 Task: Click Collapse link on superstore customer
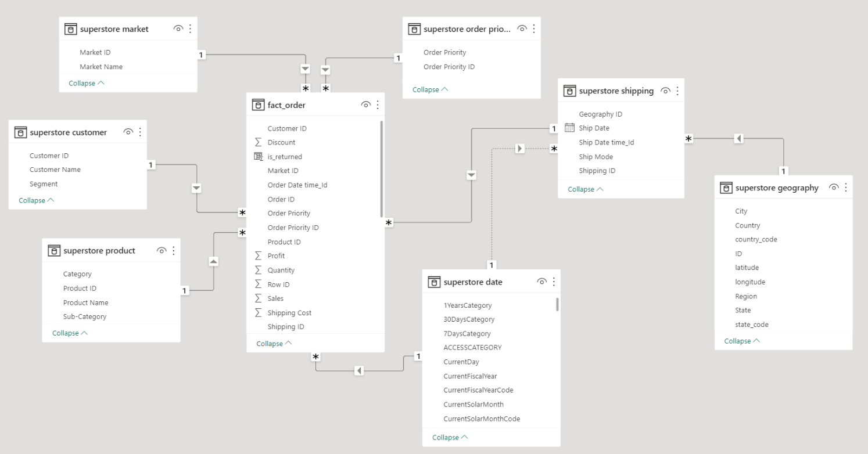pos(33,200)
